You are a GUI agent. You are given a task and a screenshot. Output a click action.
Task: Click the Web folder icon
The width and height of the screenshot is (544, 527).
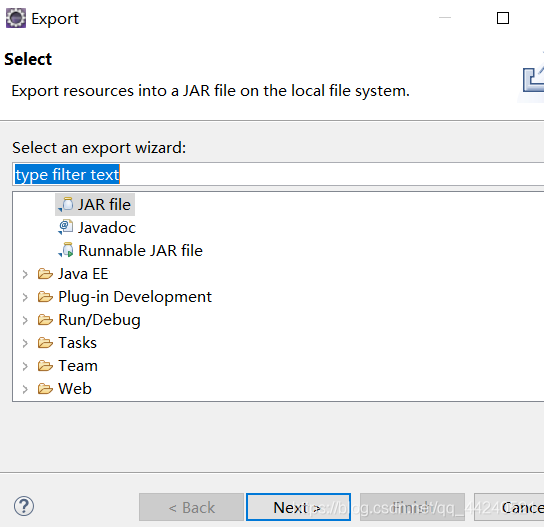[x=45, y=389]
